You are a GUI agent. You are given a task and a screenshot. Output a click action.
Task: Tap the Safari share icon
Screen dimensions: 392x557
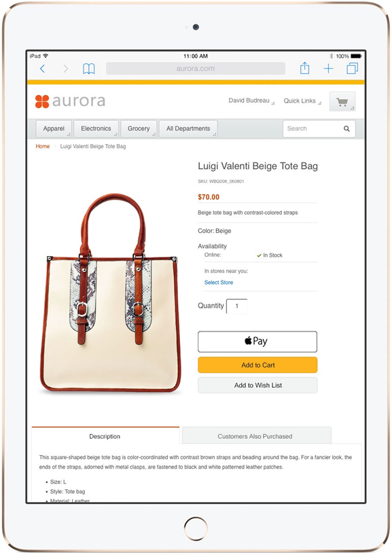pyautogui.click(x=304, y=68)
